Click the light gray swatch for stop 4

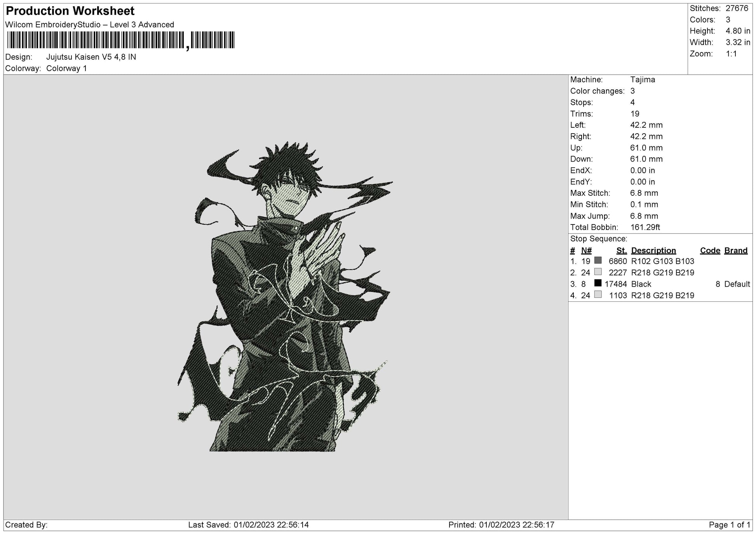click(x=598, y=294)
